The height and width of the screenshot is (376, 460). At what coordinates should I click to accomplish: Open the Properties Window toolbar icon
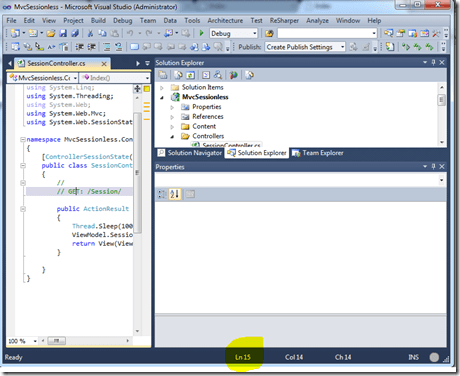[x=400, y=33]
